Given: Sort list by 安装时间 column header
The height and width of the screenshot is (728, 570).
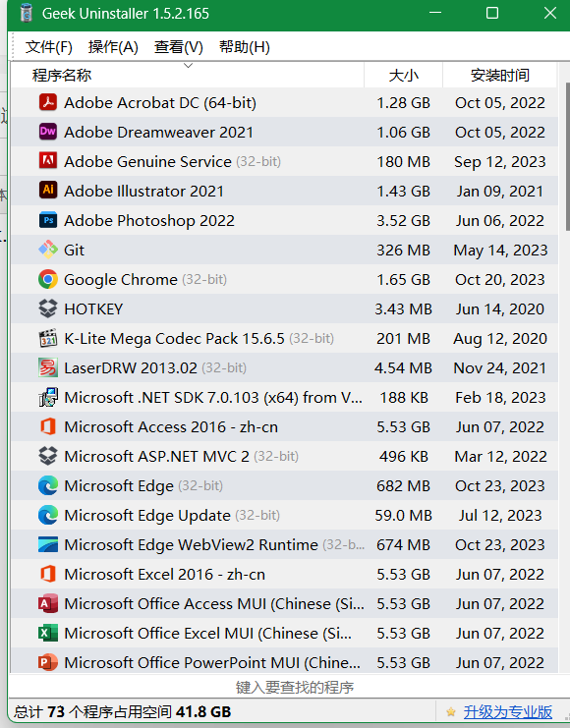Looking at the screenshot, I should tap(500, 75).
